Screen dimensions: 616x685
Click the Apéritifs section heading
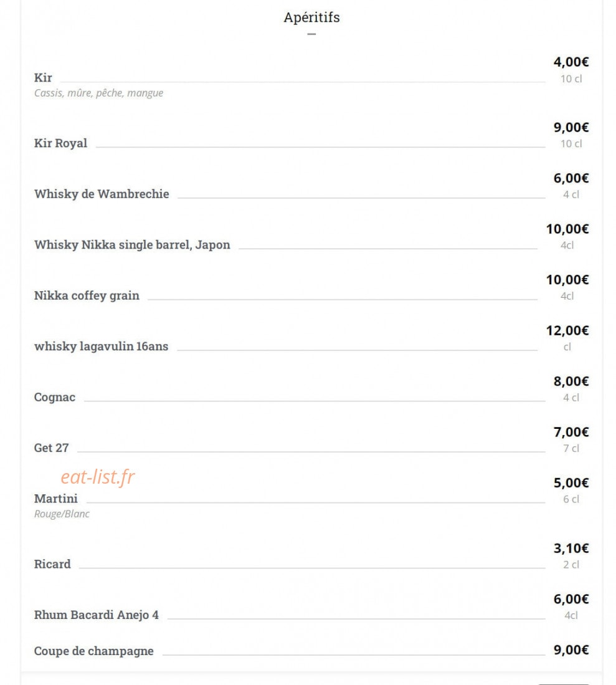coord(311,17)
